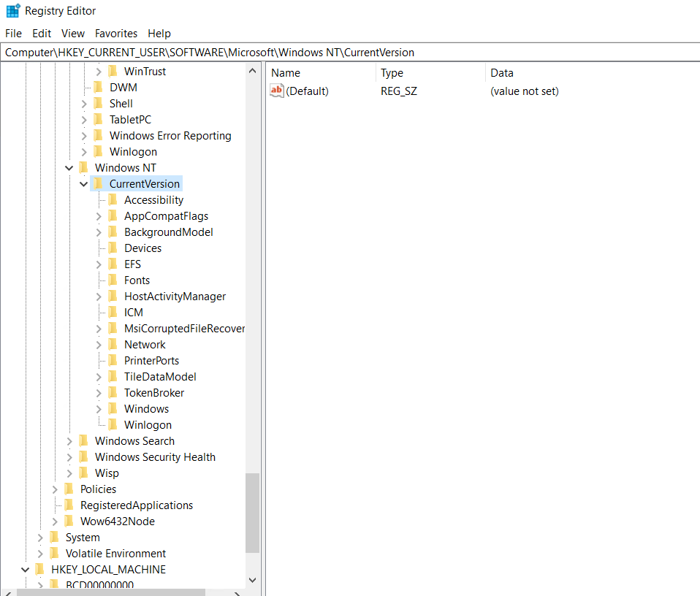Screen dimensions: 700x596
Task: Click the TileDataModel folder icon
Action: tap(113, 376)
